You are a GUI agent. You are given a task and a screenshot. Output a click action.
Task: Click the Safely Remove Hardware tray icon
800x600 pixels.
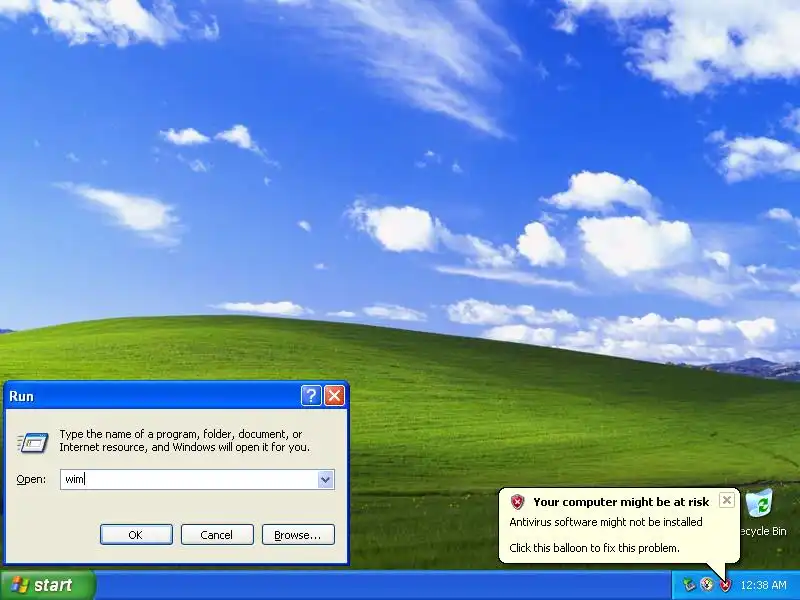coord(689,585)
